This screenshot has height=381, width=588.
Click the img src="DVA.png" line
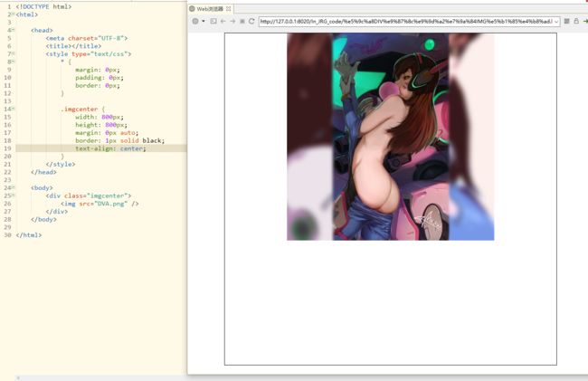(100, 204)
